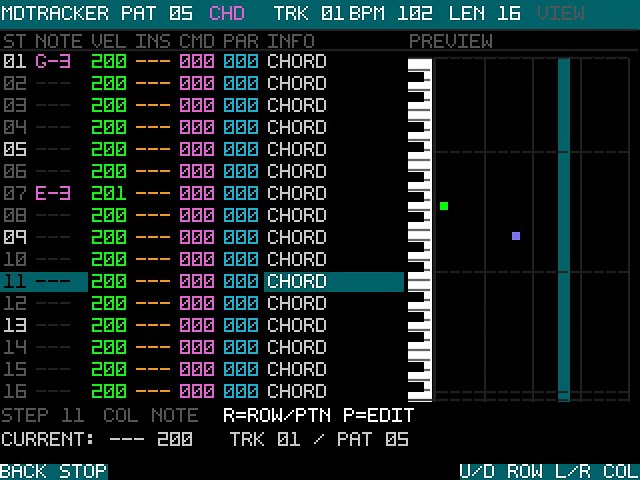
Task: Click the CHD mode label
Action: [x=227, y=13]
